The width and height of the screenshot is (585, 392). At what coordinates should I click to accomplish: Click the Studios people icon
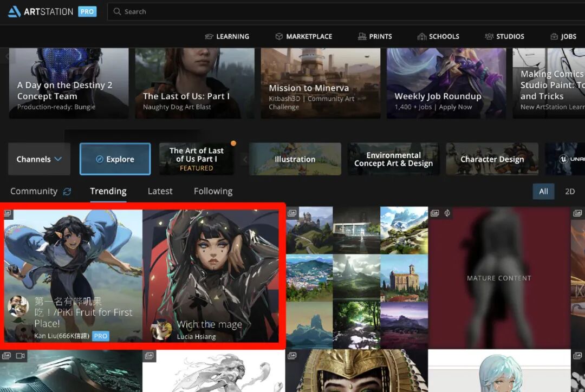click(x=489, y=37)
